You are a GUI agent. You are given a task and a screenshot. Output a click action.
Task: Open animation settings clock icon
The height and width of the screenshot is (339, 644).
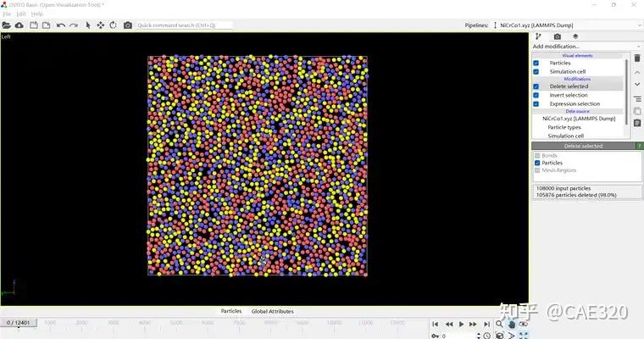click(486, 336)
